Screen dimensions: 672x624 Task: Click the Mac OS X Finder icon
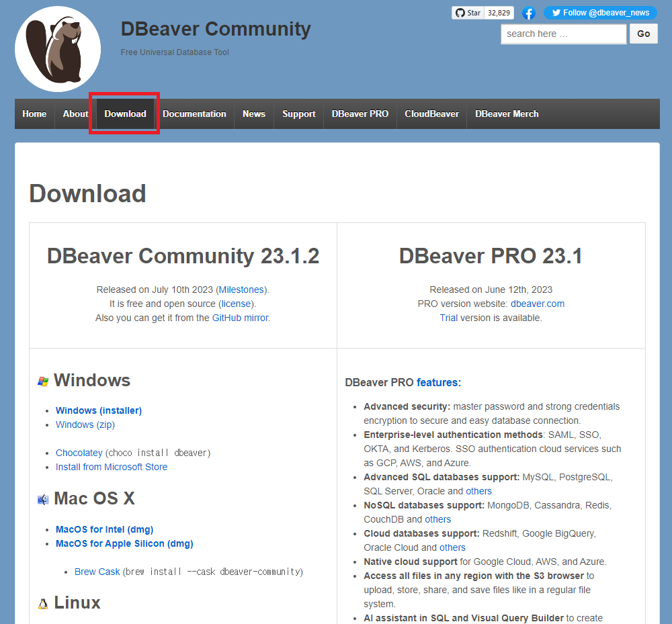(43, 499)
